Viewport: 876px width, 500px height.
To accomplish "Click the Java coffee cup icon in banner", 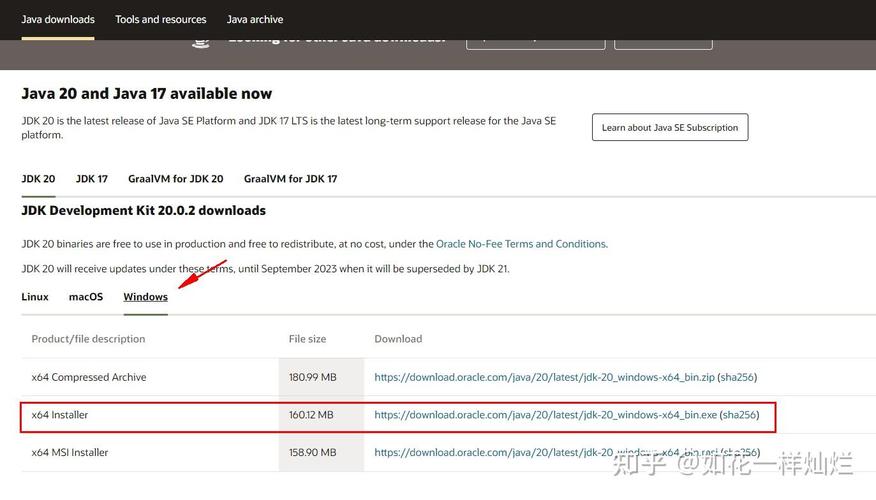I will tap(201, 43).
